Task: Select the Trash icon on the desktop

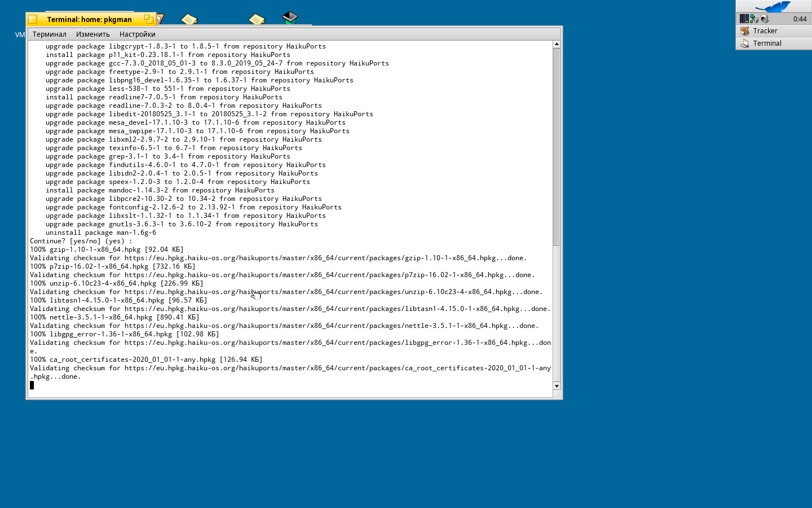Action: 290,17
